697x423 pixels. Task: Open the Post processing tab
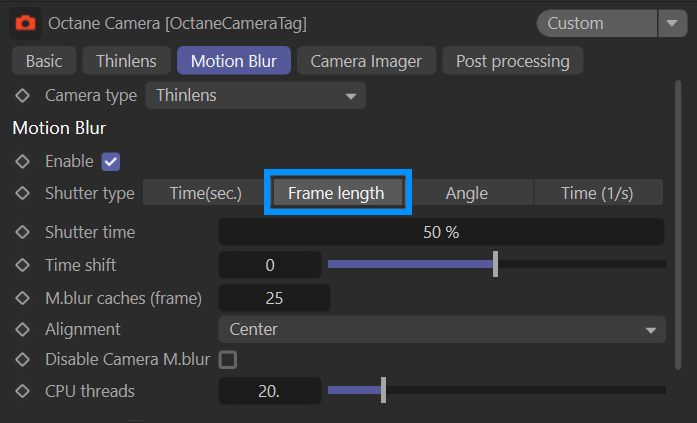512,61
